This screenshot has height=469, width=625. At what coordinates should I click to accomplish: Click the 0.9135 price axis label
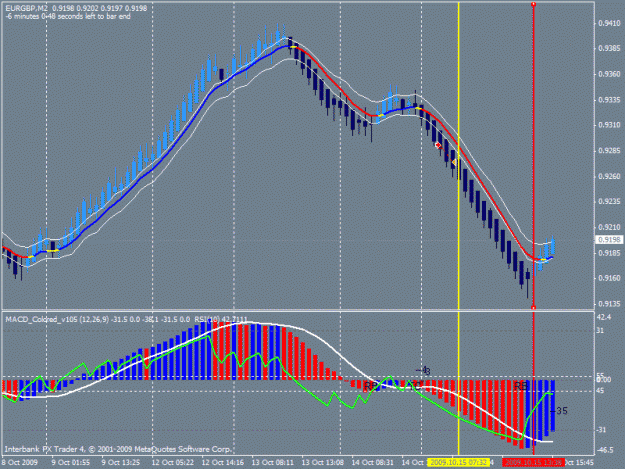609,304
